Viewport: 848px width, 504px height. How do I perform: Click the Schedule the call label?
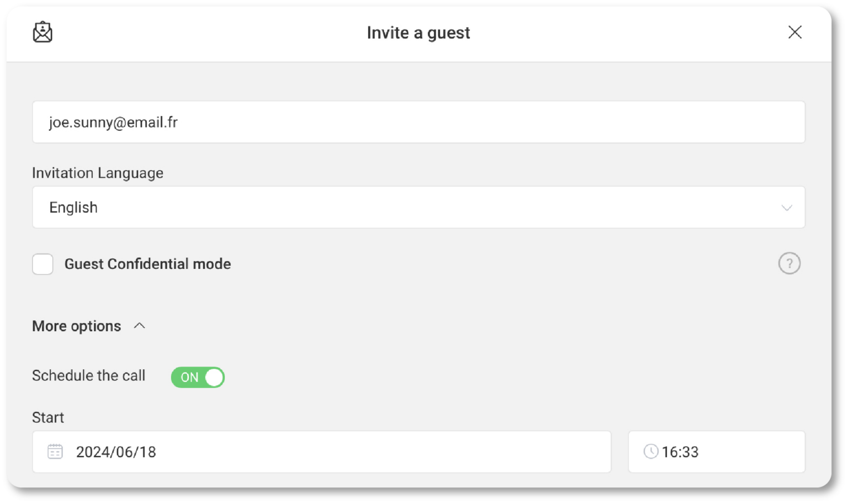88,375
